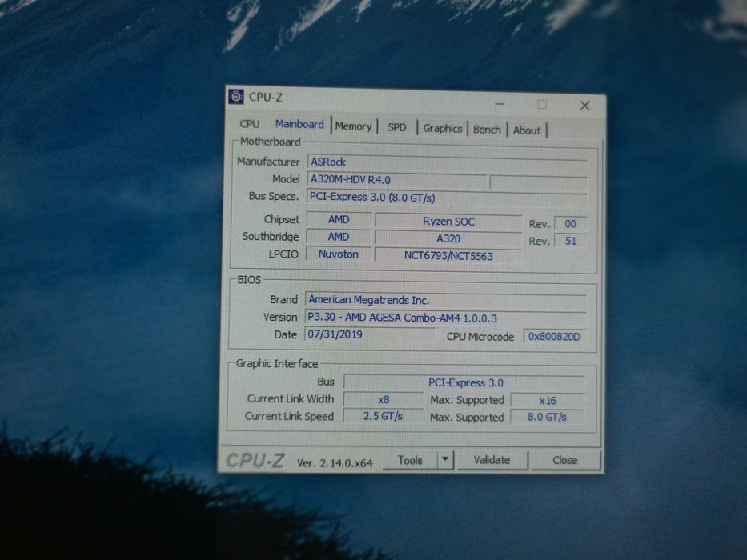Viewport: 747px width, 560px height.
Task: Click the Southbridge Rev. value 51
Action: click(570, 241)
